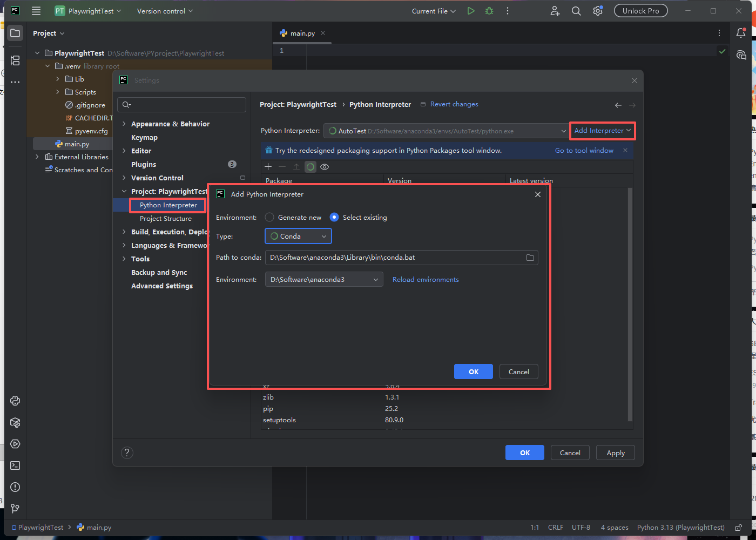Open Project Structure settings item

(166, 218)
